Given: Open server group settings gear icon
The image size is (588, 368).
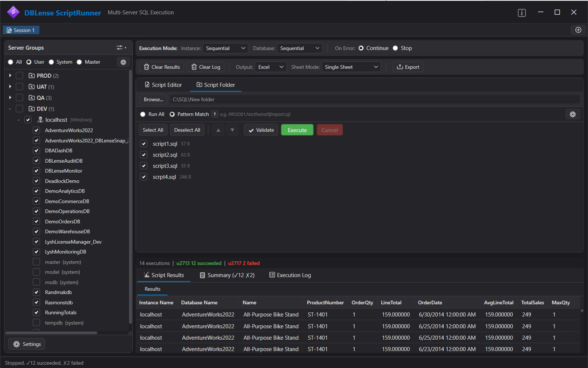Looking at the screenshot, I should [123, 62].
